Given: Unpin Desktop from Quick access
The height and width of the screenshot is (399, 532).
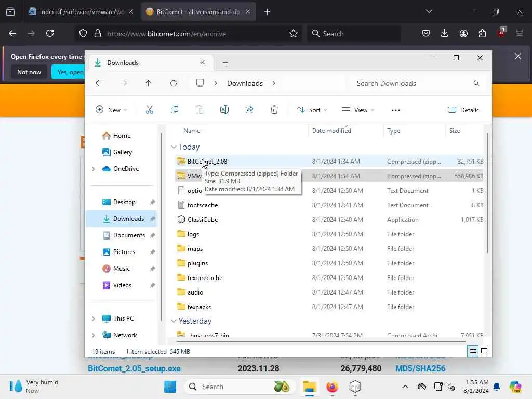Looking at the screenshot, I should pyautogui.click(x=152, y=202).
